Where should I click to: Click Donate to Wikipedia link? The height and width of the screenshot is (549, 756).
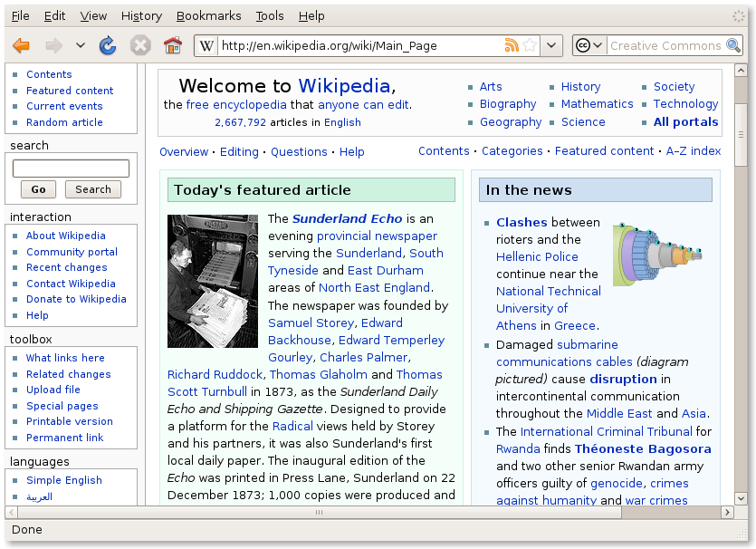[x=76, y=299]
